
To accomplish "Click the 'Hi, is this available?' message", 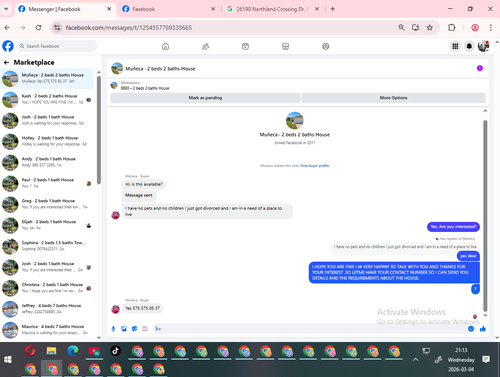I will [x=144, y=184].
